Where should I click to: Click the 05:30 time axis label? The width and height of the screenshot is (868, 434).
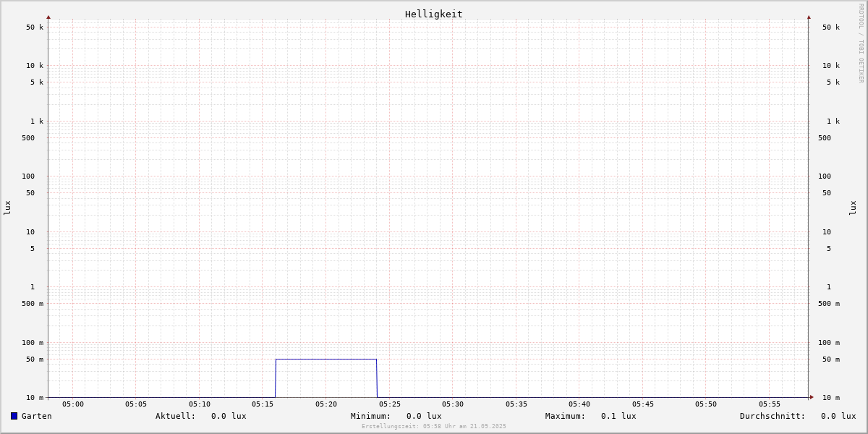coord(453,404)
